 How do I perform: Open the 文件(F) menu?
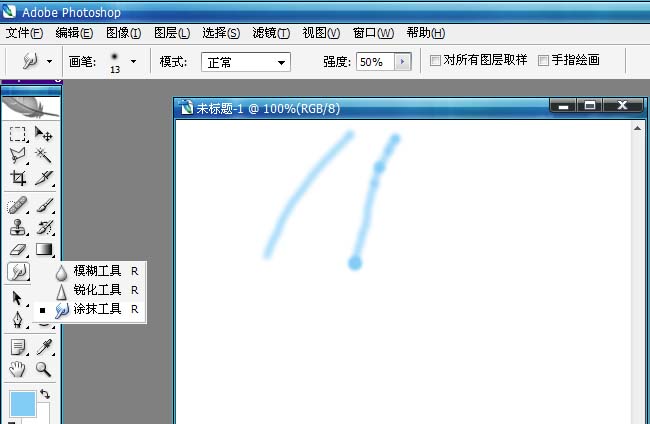pos(24,33)
